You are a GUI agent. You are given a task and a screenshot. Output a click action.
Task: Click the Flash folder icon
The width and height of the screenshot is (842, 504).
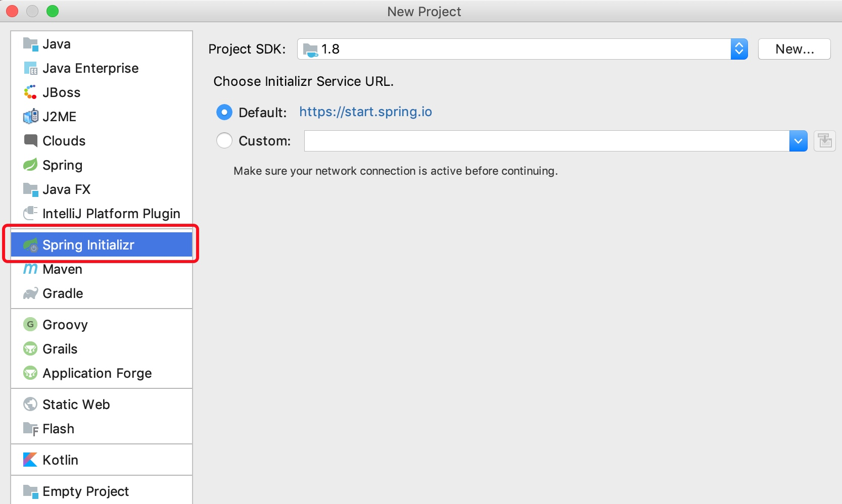(30, 429)
